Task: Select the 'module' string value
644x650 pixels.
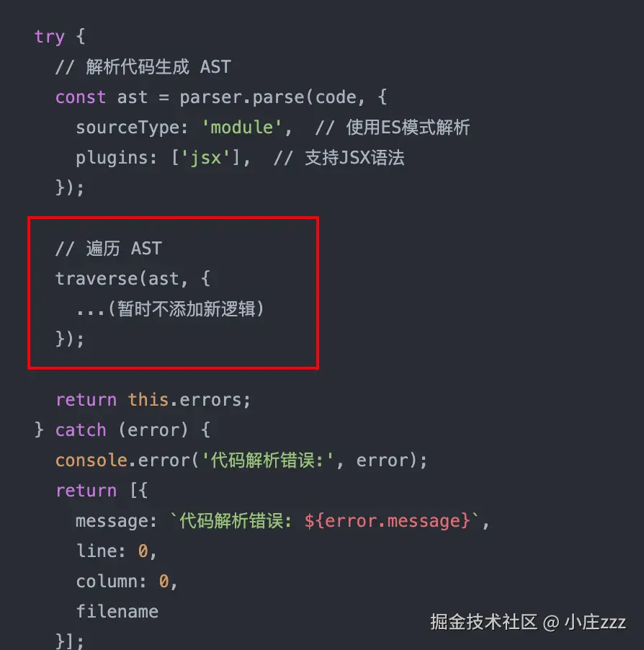Action: [x=242, y=128]
